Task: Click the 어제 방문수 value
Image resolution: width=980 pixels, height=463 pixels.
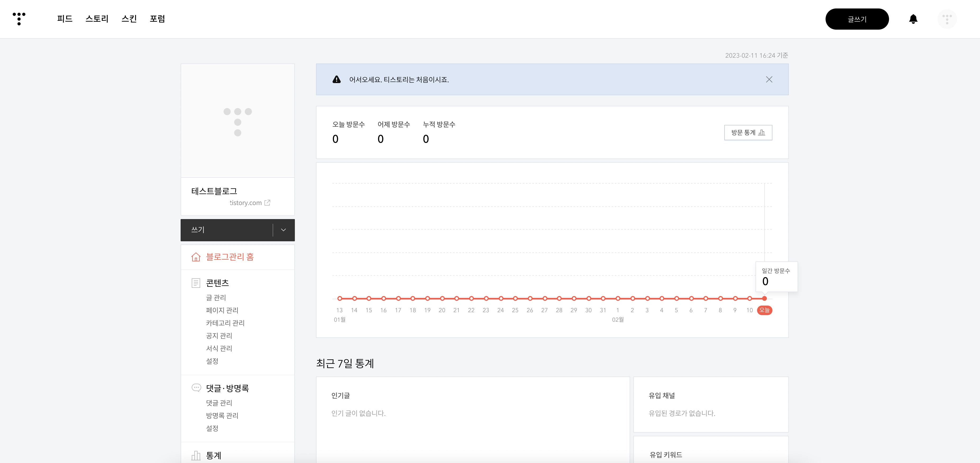Action: coord(381,139)
